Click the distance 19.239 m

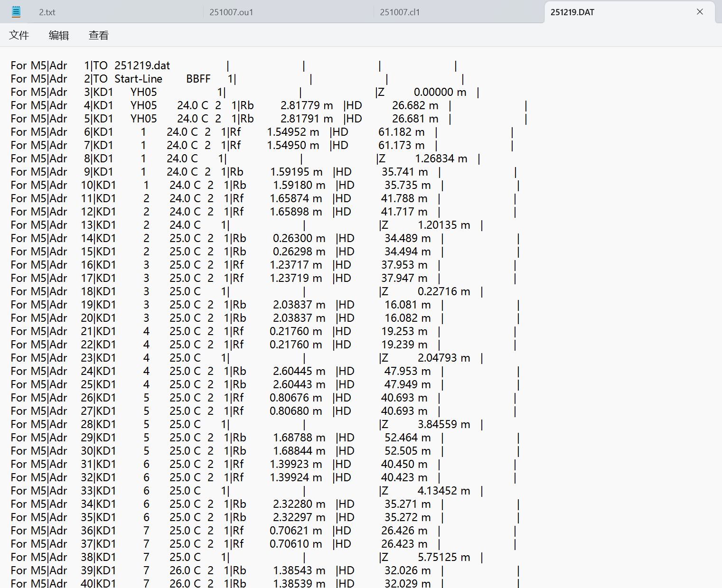pos(404,345)
